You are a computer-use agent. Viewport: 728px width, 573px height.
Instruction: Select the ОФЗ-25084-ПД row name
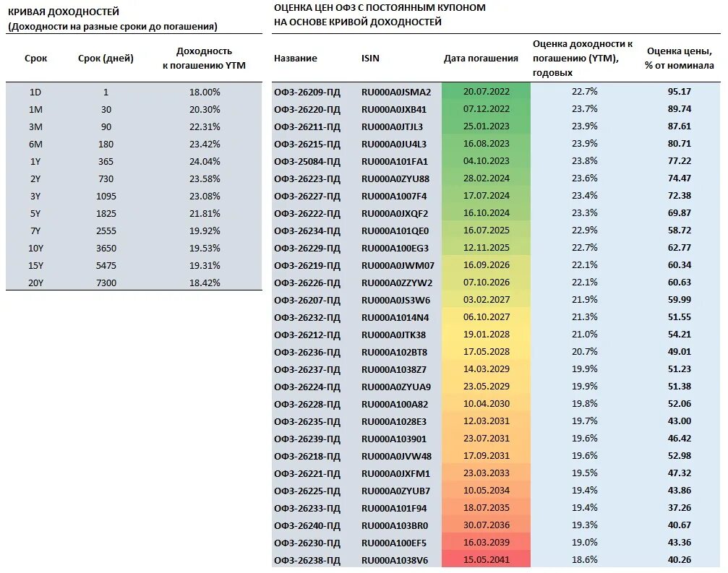[x=307, y=161]
